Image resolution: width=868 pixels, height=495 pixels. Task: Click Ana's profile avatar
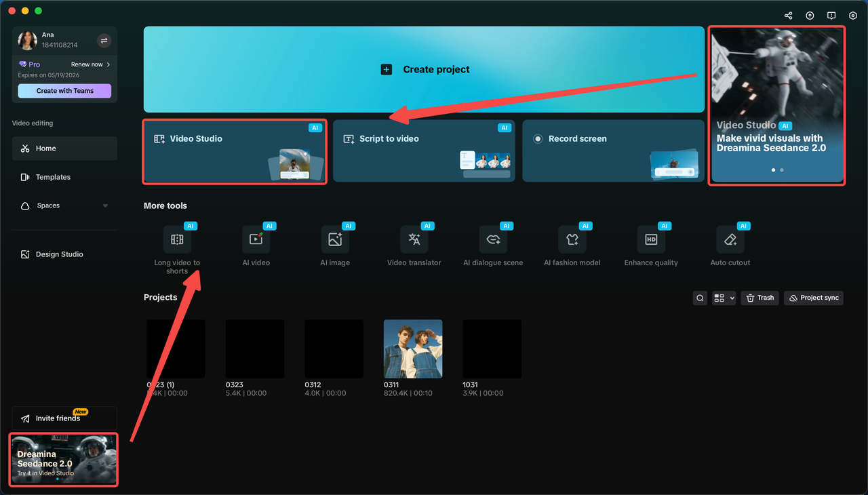pos(27,41)
